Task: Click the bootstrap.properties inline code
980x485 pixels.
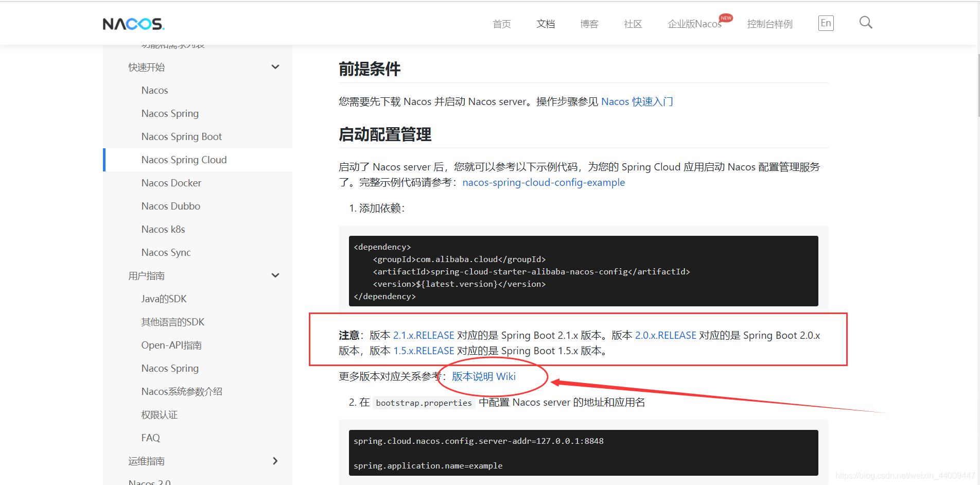Action: pyautogui.click(x=424, y=403)
